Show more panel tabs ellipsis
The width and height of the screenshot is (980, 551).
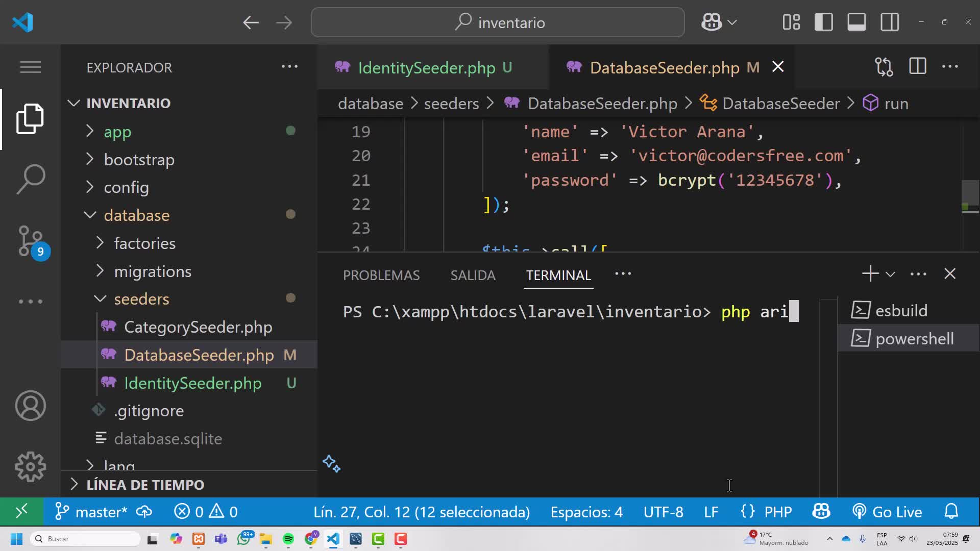click(623, 274)
